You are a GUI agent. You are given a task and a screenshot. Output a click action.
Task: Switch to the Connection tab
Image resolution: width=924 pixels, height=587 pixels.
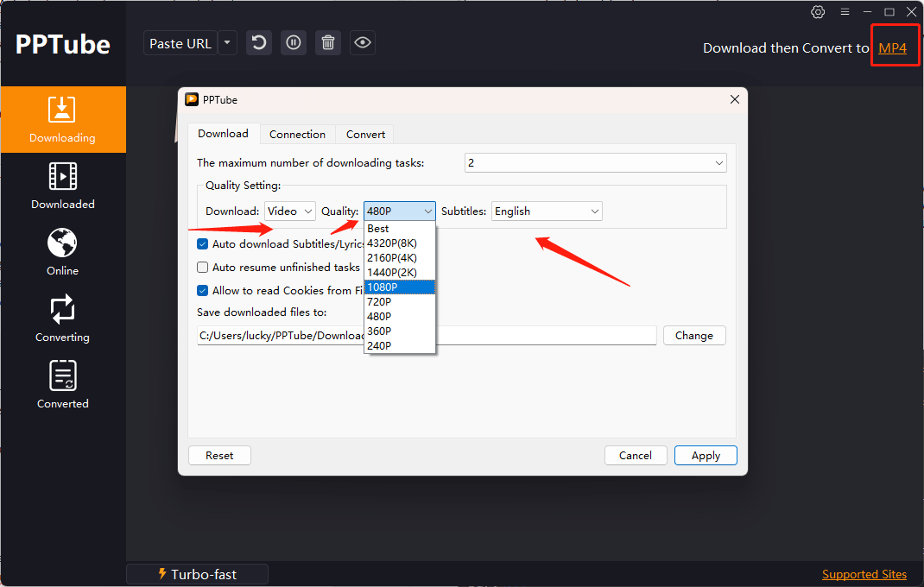click(x=297, y=134)
